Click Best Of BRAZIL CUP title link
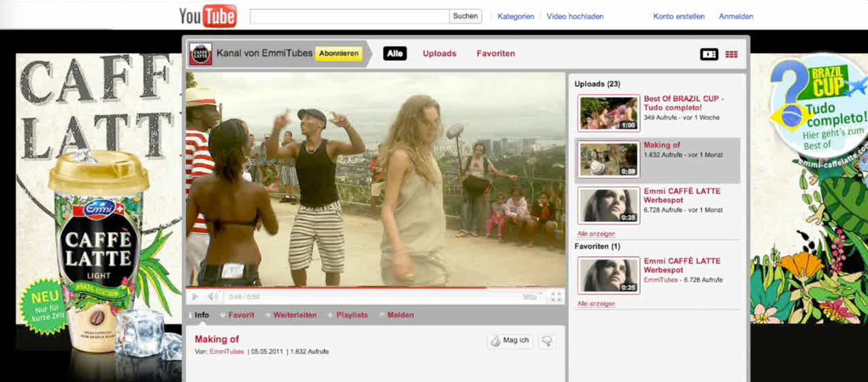 684,103
